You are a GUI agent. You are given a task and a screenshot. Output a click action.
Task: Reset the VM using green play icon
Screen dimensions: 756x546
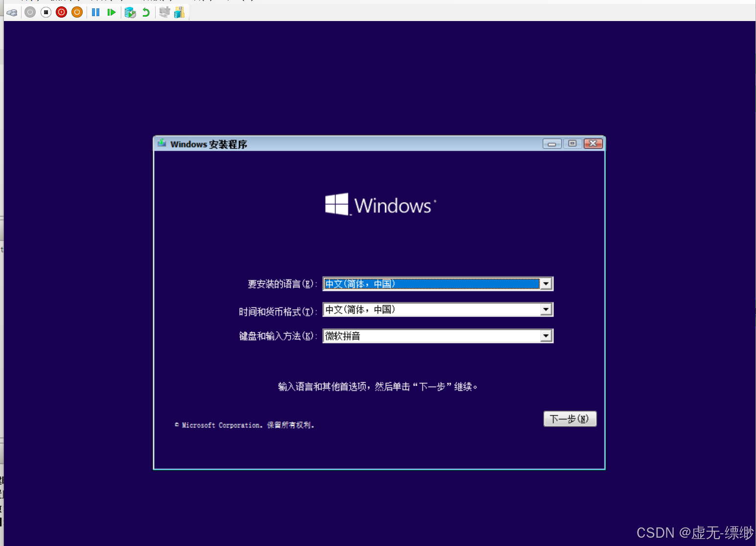click(x=112, y=12)
